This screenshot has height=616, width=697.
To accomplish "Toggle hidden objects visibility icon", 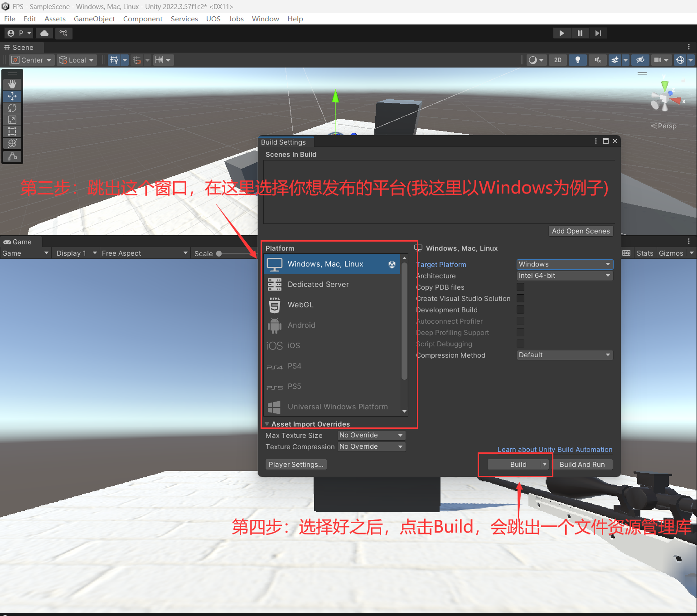I will click(640, 60).
